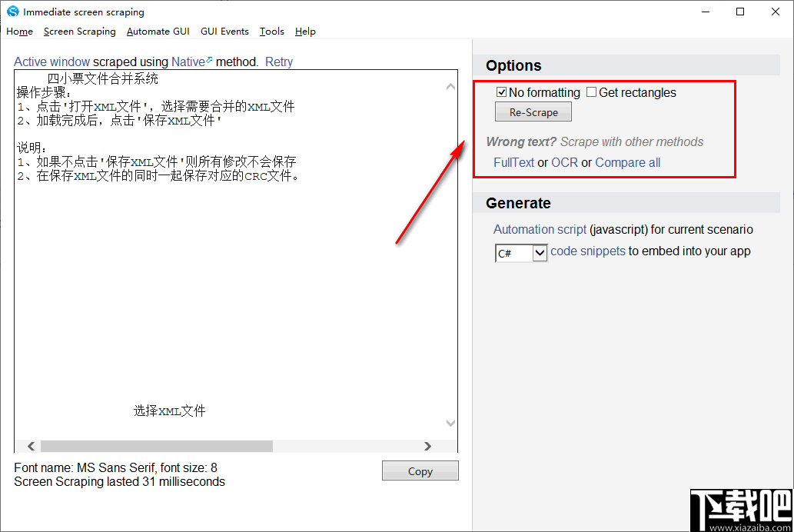Open the Home menu
Image resolution: width=794 pixels, height=532 pixels.
coord(19,32)
